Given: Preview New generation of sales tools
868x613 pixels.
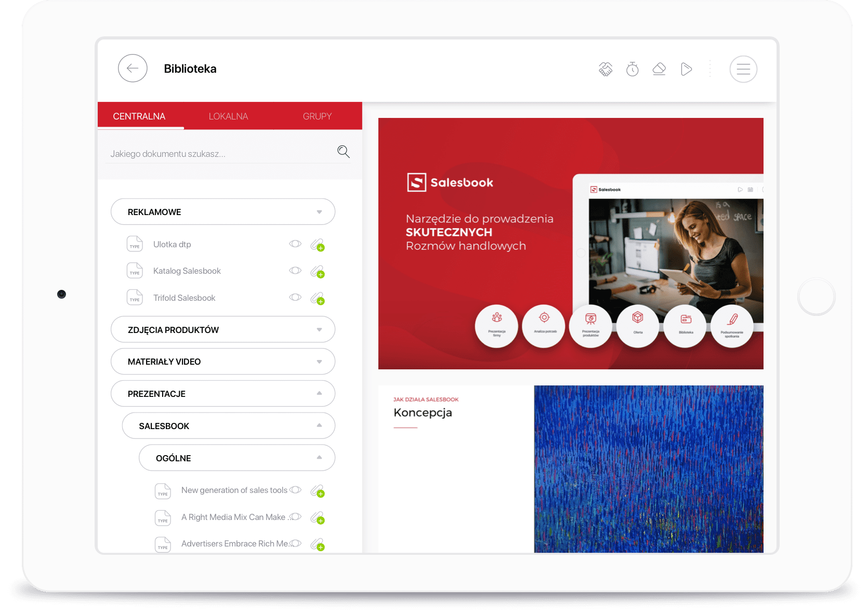Looking at the screenshot, I should point(295,490).
